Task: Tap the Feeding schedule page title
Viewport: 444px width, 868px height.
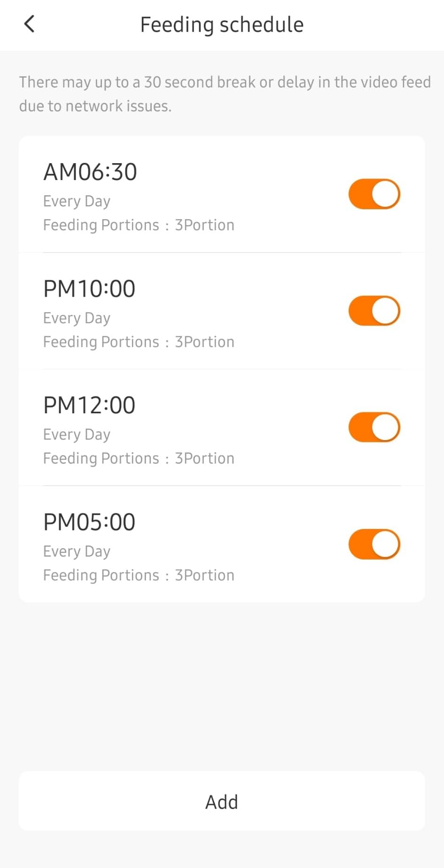Action: (x=222, y=24)
